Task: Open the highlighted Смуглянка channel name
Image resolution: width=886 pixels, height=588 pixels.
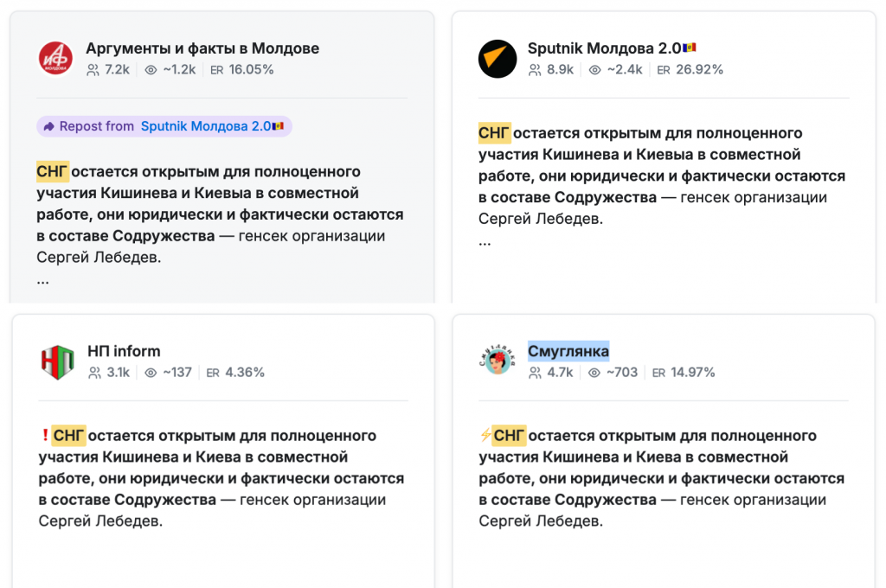Action: pyautogui.click(x=568, y=351)
